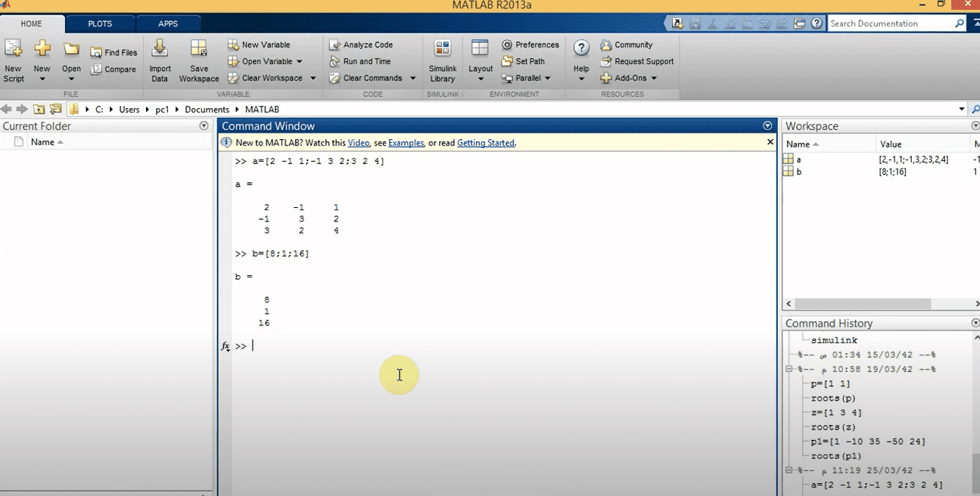Click the Compare files tool
The width and height of the screenshot is (980, 496).
coord(114,70)
